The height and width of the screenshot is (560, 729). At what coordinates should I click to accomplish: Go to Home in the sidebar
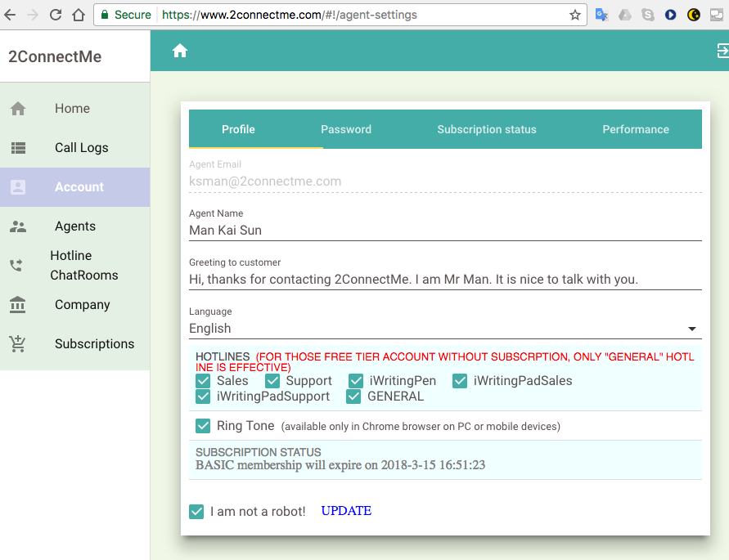click(74, 108)
